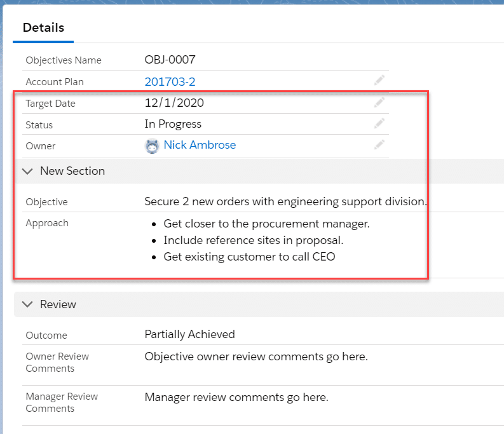Viewport: 504px width, 434px height.
Task: Click the New Section header title
Action: point(72,171)
